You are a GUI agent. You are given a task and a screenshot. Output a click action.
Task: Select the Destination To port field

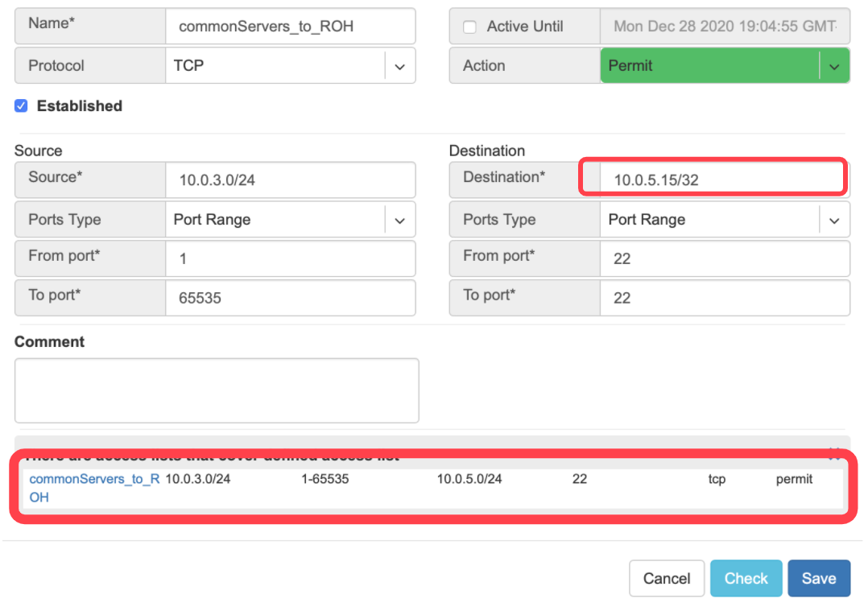724,298
